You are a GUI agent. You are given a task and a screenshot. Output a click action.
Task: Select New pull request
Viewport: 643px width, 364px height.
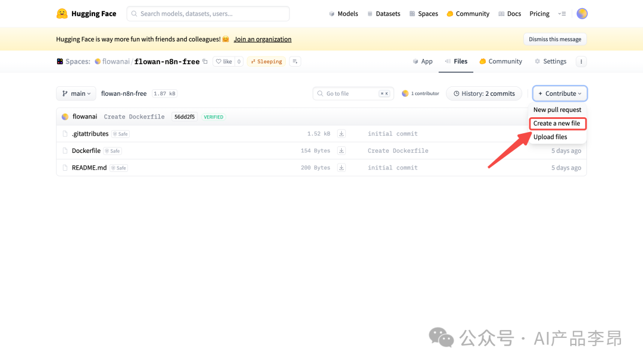557,109
